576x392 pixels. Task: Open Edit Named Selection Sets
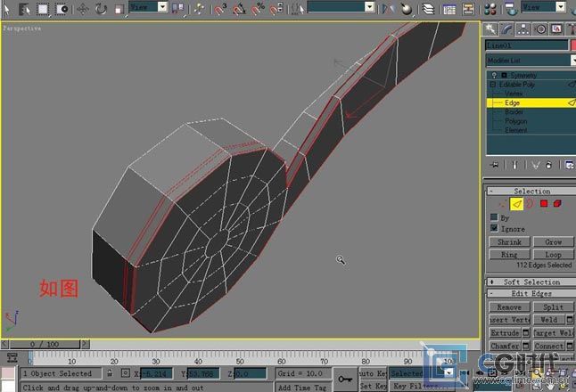pos(298,9)
